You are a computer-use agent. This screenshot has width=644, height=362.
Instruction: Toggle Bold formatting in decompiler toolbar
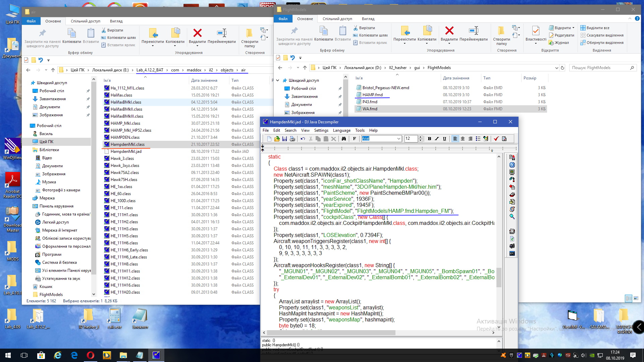click(429, 139)
